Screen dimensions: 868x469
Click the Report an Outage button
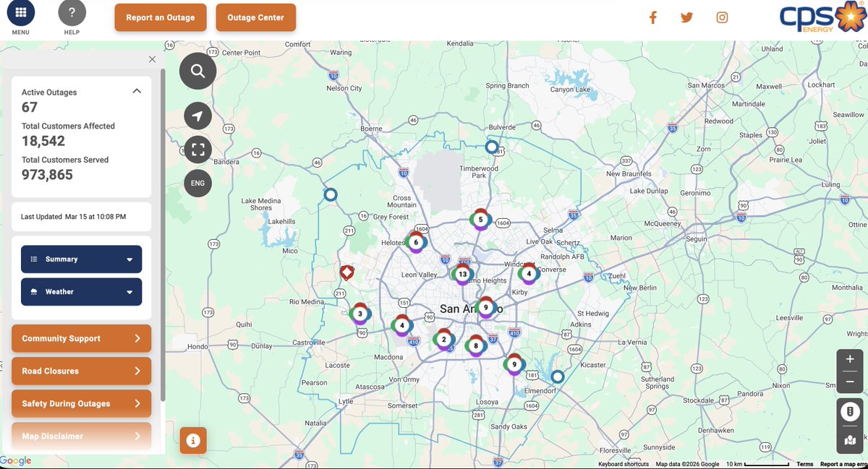pos(161,17)
